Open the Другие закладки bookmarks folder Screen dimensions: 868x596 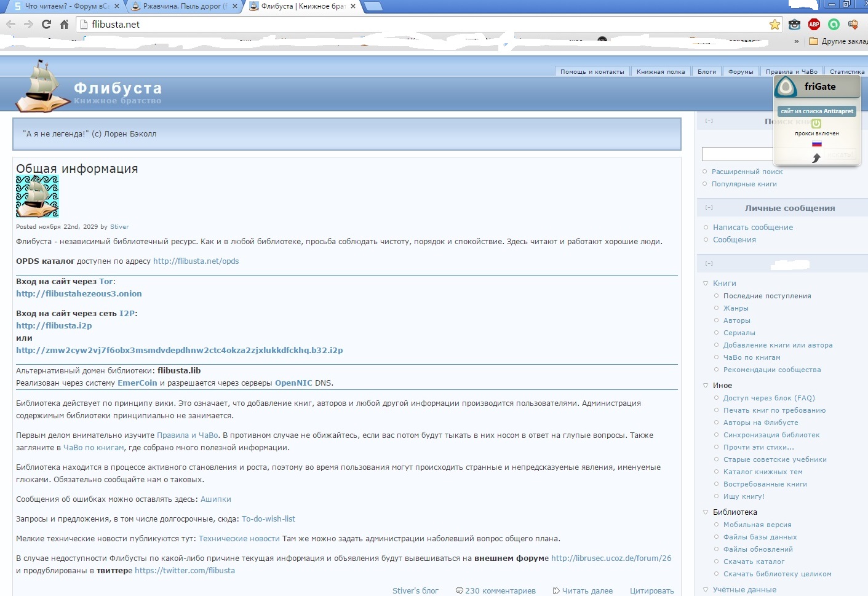[x=838, y=41]
